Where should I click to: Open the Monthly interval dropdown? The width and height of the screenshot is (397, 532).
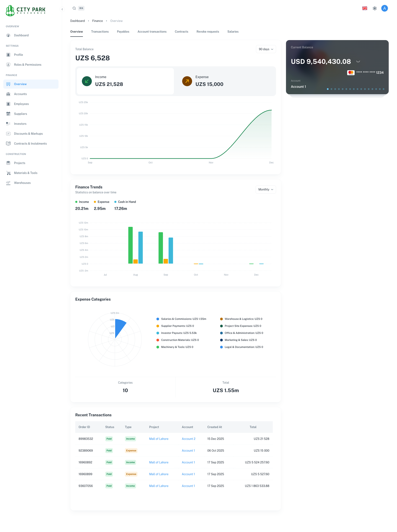pos(265,189)
